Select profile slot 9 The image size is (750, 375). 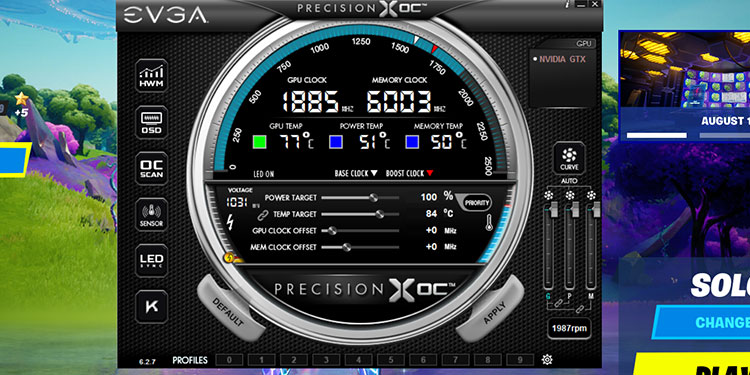[x=519, y=360]
